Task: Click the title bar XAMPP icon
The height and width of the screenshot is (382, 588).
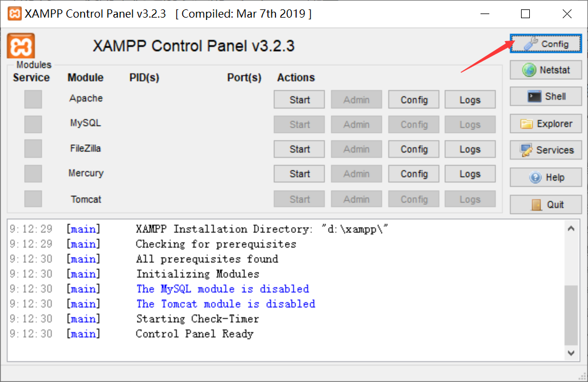Action: click(x=14, y=13)
